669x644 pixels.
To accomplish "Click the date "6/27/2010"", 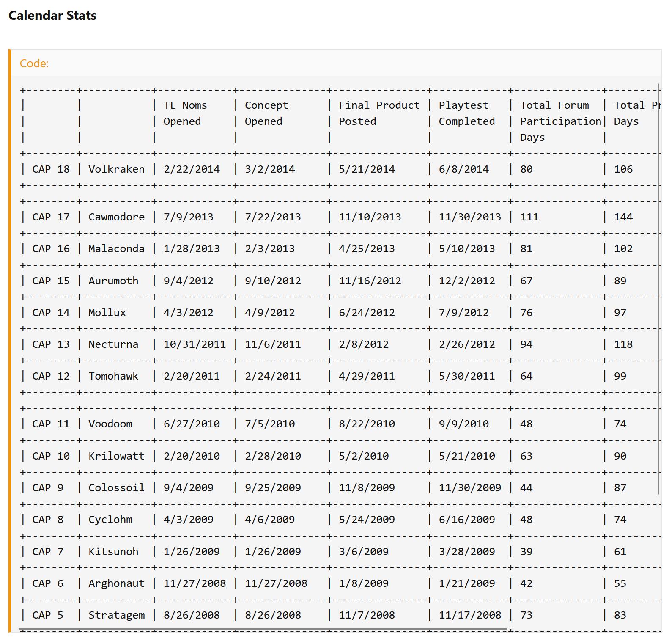I will [x=192, y=424].
